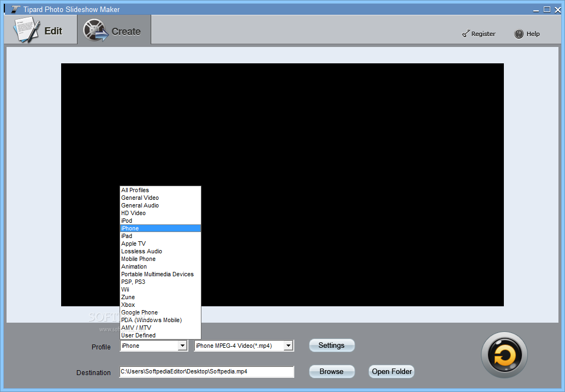Viewport: 565px width, 392px height.
Task: Open the Settings button
Action: point(331,345)
